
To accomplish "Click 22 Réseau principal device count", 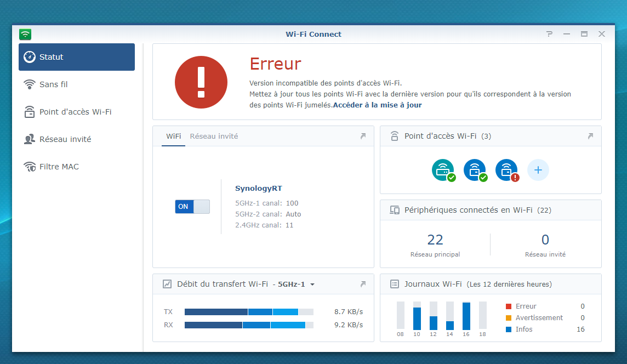I will pos(435,245).
